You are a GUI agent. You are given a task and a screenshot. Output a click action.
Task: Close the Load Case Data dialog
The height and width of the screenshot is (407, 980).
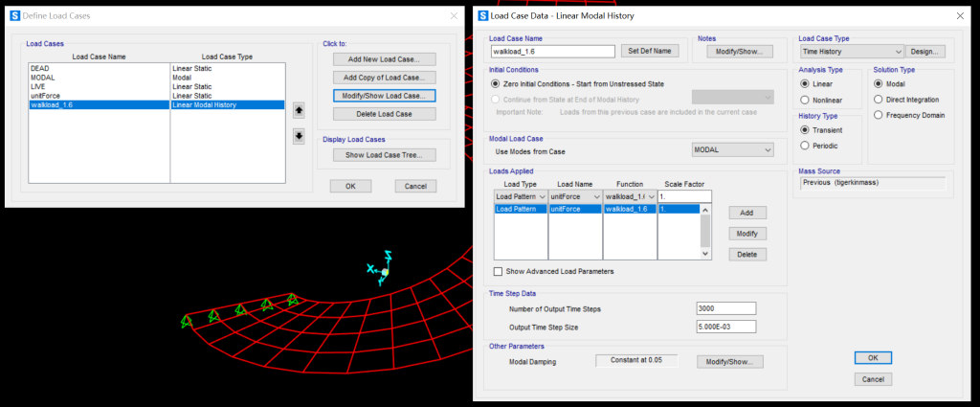pyautogui.click(x=959, y=16)
